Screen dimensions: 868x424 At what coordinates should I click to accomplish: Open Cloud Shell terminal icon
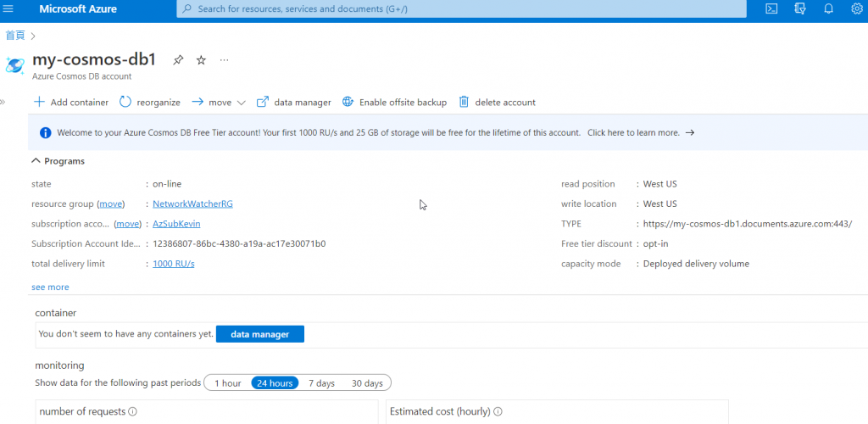pos(771,8)
